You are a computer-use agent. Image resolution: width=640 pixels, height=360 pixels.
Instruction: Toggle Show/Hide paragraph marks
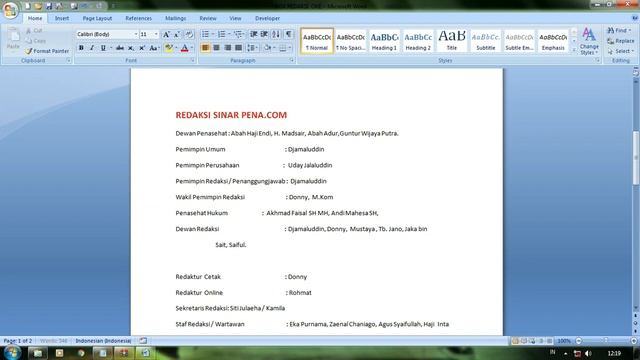(289, 34)
